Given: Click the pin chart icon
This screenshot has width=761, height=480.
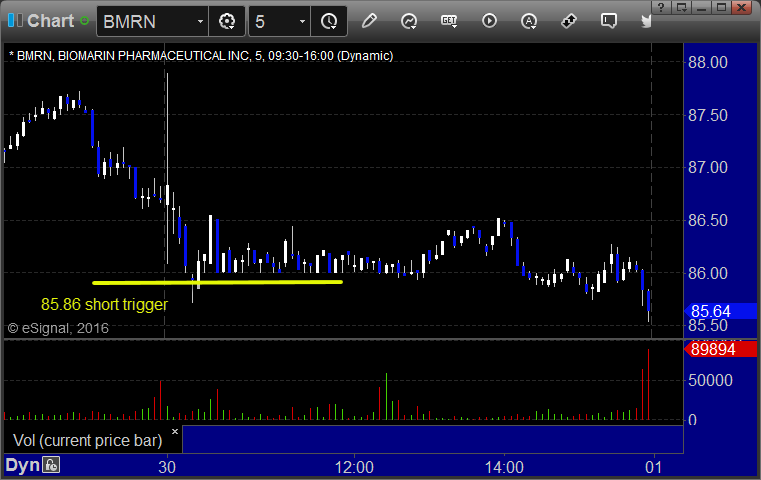Looking at the screenshot, I should pyautogui.click(x=568, y=21).
